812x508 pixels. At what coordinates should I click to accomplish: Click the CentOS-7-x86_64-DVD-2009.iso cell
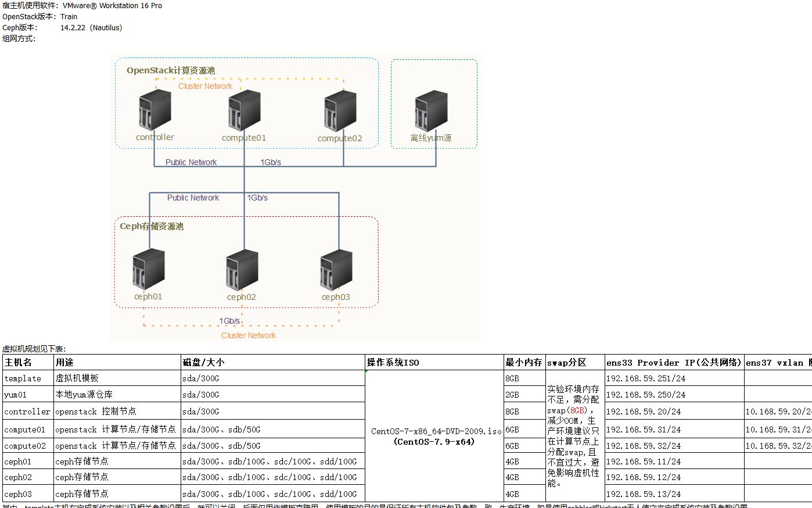point(434,436)
